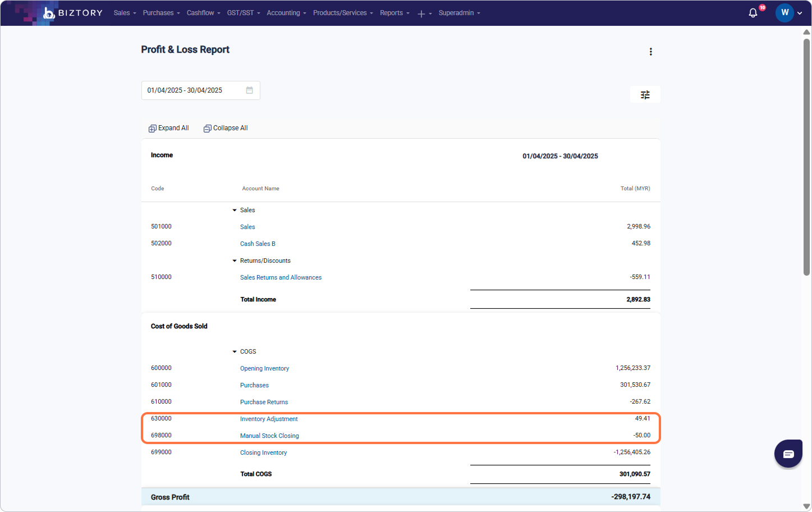Click the calendar icon in date field
Image resolution: width=812 pixels, height=512 pixels.
(x=250, y=90)
